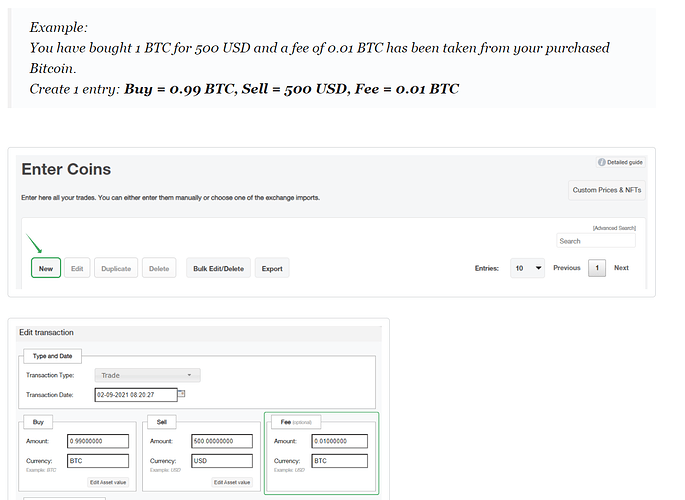
Task: Open Custom Prices & NFTs
Action: pos(607,190)
